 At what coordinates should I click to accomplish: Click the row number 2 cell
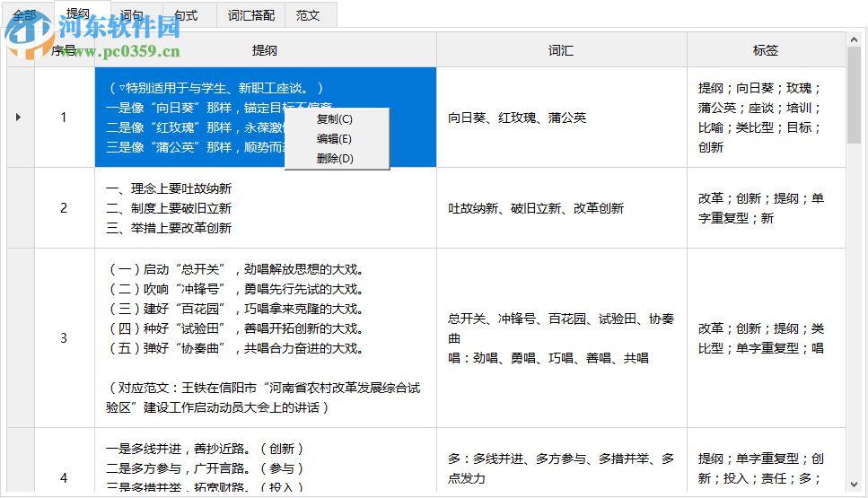65,208
